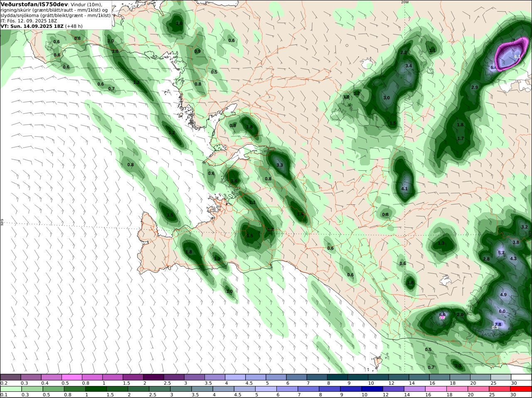Click the 3.2 precipitation value on the map
Viewport: 532px width, 398px height.
tap(525, 227)
